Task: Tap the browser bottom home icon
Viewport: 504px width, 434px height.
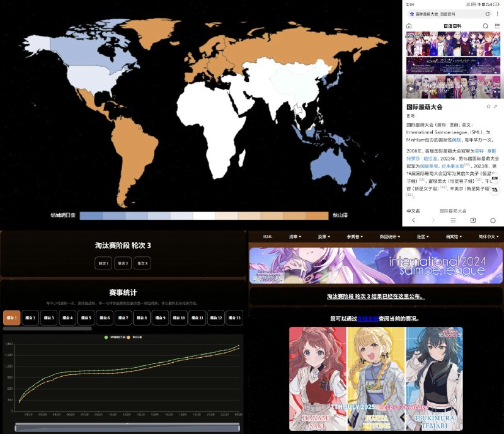Action: tap(493, 220)
